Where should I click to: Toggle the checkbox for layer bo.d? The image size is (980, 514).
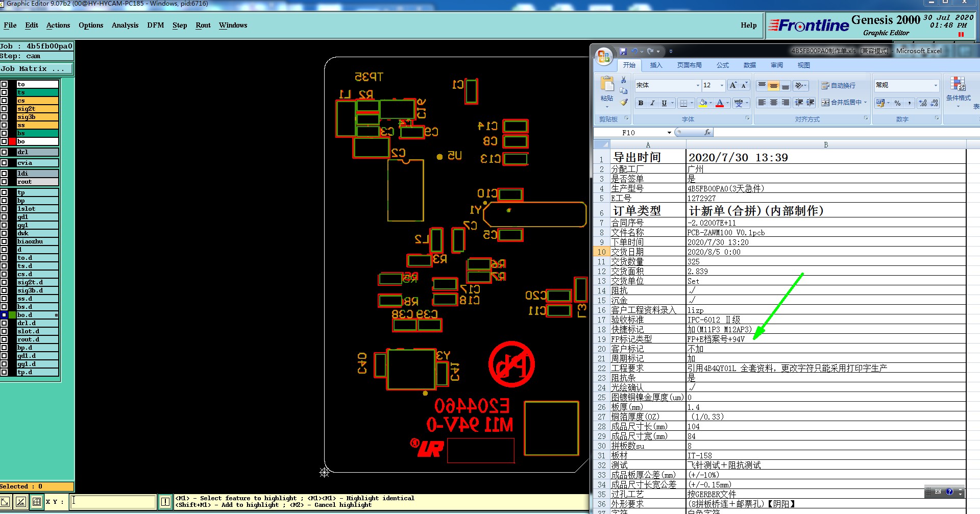pyautogui.click(x=4, y=315)
